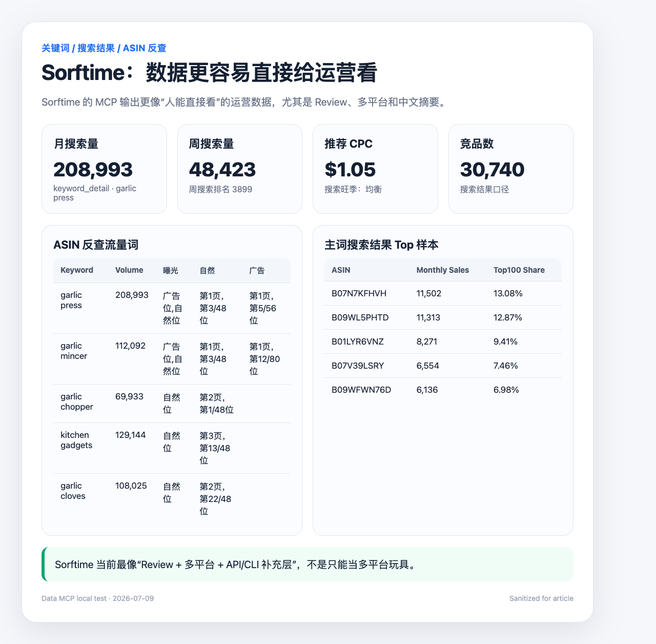This screenshot has height=644, width=656.
Task: Click Top100 share 9.41%
Action: click(x=505, y=341)
